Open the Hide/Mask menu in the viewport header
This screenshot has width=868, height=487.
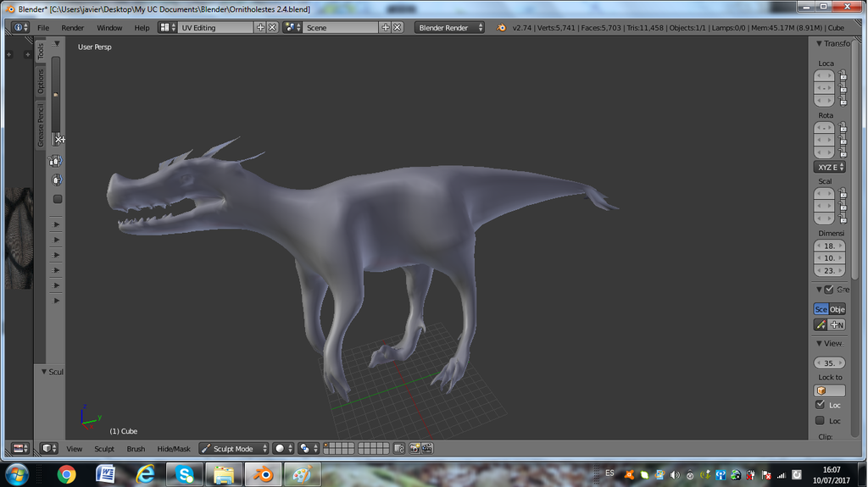click(174, 448)
